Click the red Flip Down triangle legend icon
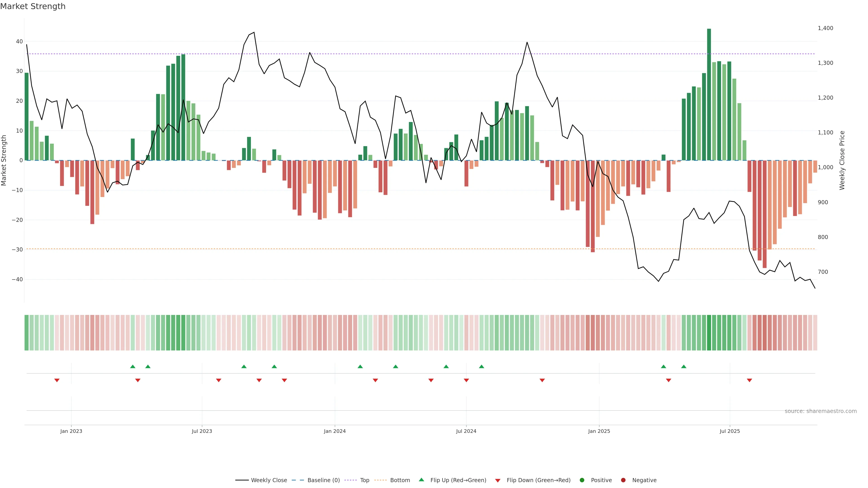 498,481
